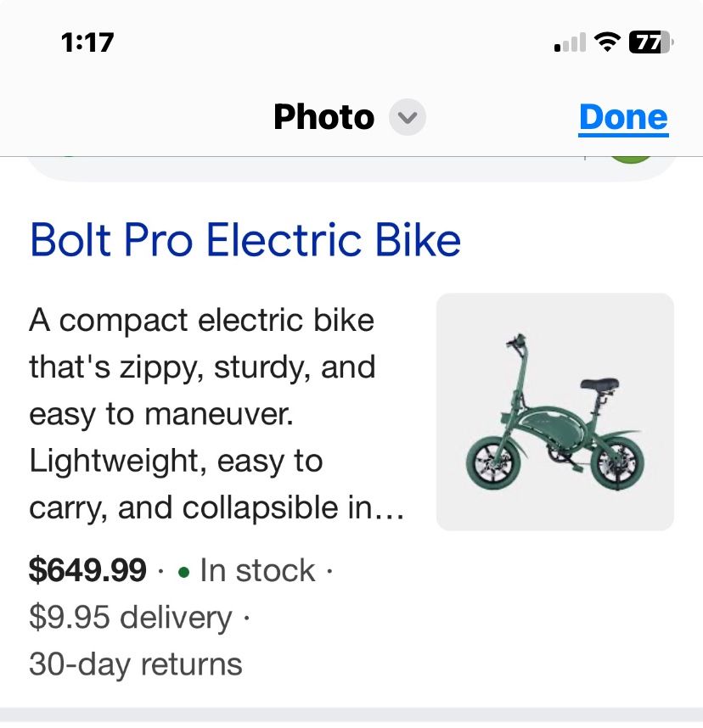
Task: Open the Bolt Pro Electric Bike link
Action: (x=245, y=240)
